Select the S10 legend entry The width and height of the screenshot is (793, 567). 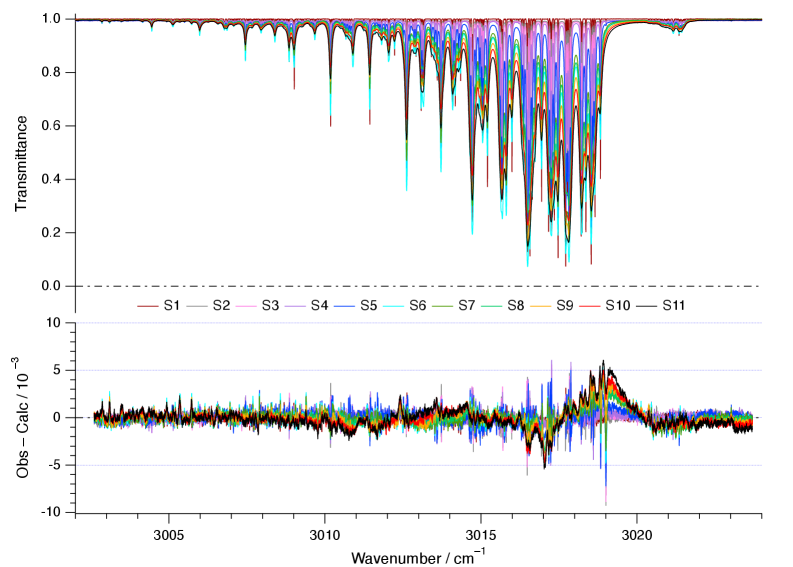617,306
